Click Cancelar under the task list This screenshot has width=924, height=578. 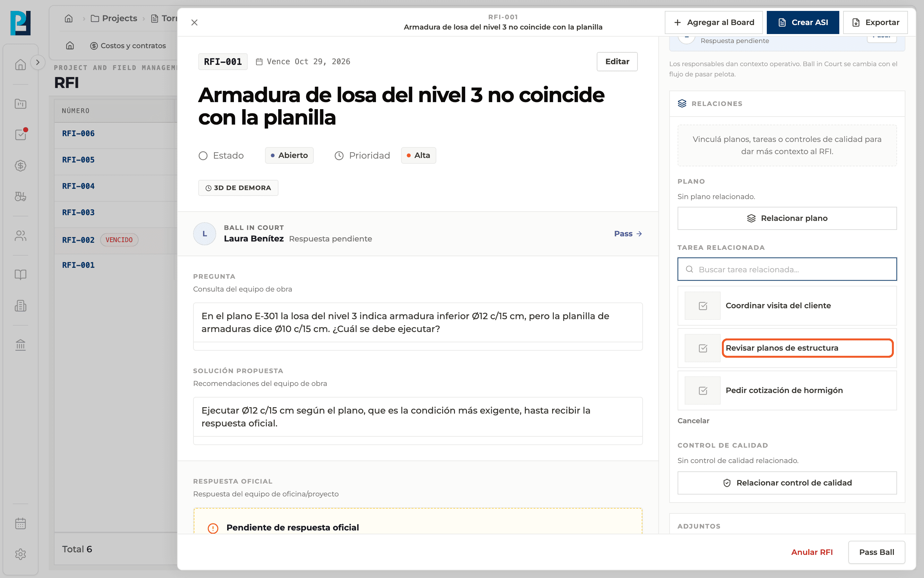click(x=693, y=421)
